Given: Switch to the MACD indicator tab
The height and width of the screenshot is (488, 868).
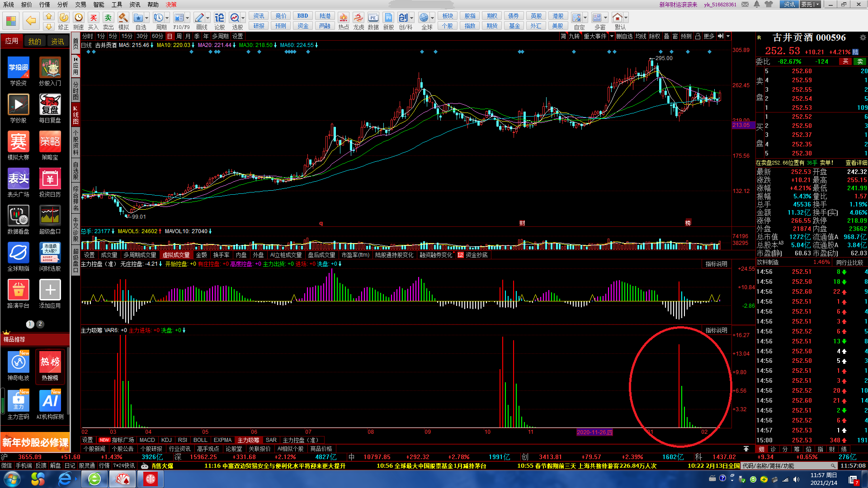Looking at the screenshot, I should [x=147, y=440].
